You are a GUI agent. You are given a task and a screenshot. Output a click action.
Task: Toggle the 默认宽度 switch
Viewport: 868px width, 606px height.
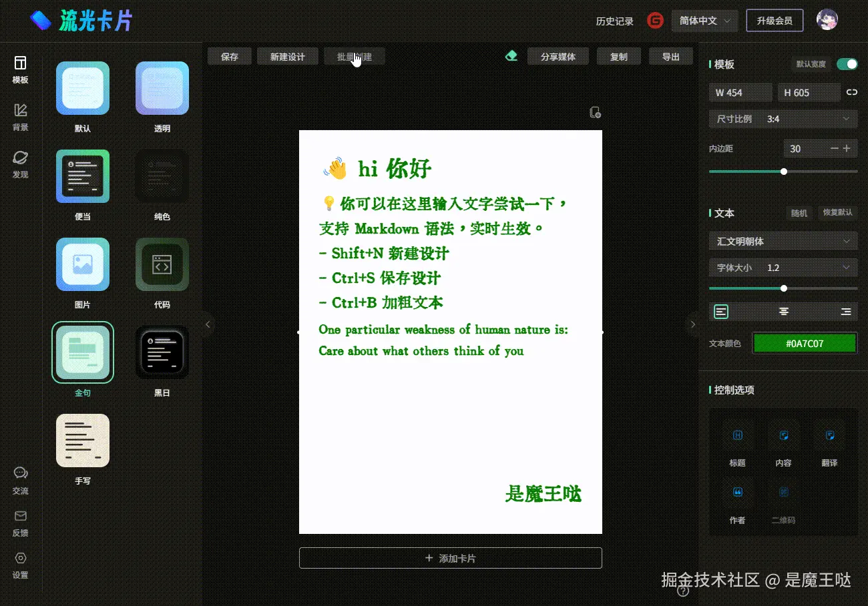click(847, 64)
